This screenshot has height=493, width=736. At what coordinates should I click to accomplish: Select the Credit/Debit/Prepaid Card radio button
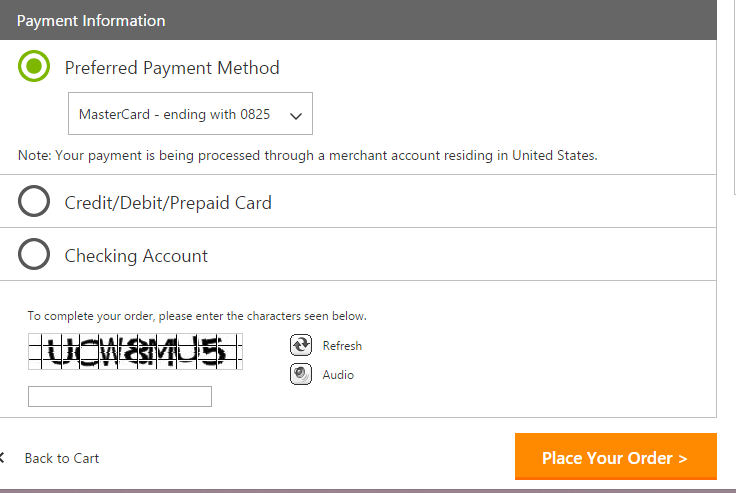[x=34, y=201]
